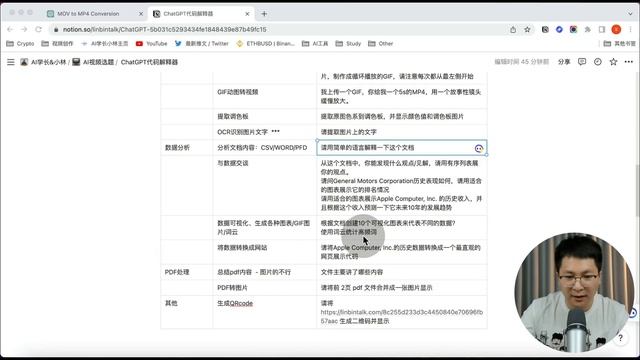
Task: Close the ChatGPT代码解释器 tab
Action: coord(247,13)
